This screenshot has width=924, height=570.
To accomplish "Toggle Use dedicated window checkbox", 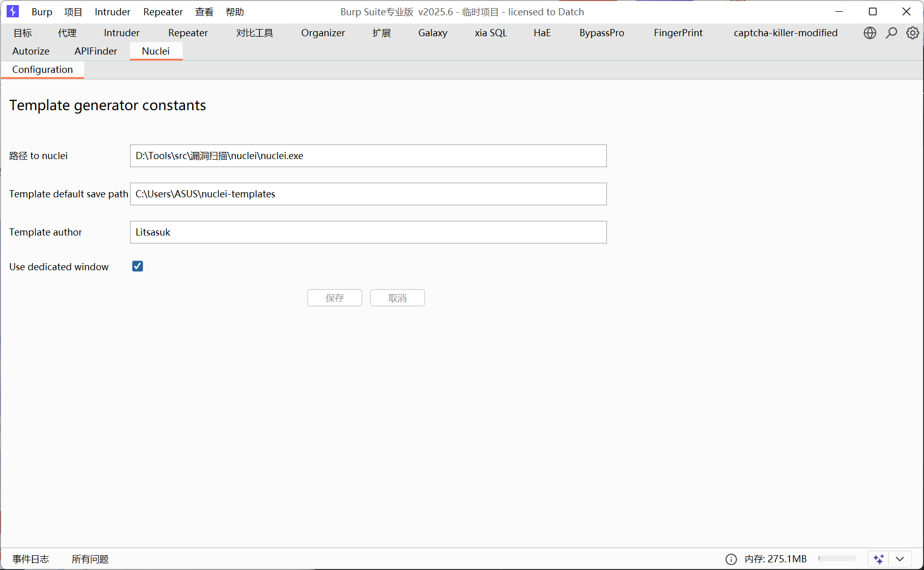I will (x=138, y=266).
